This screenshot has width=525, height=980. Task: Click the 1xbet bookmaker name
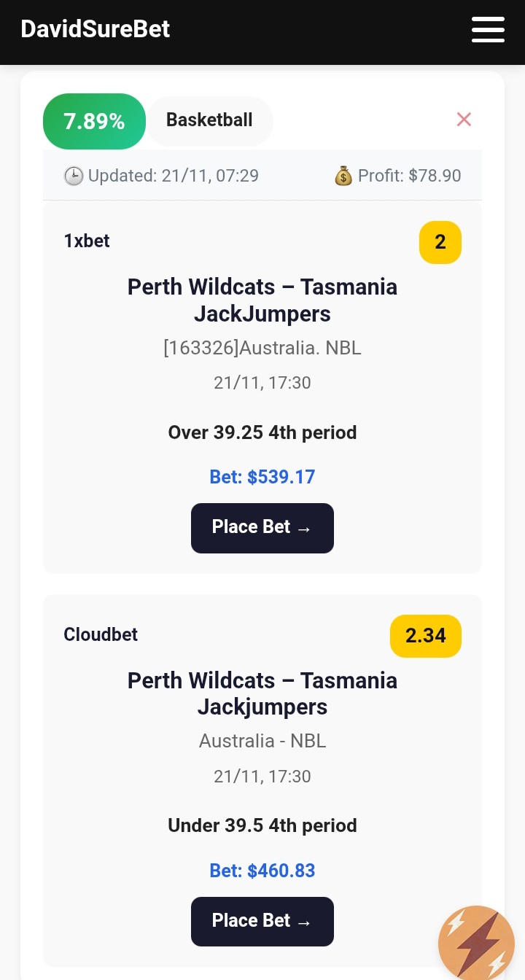[87, 241]
